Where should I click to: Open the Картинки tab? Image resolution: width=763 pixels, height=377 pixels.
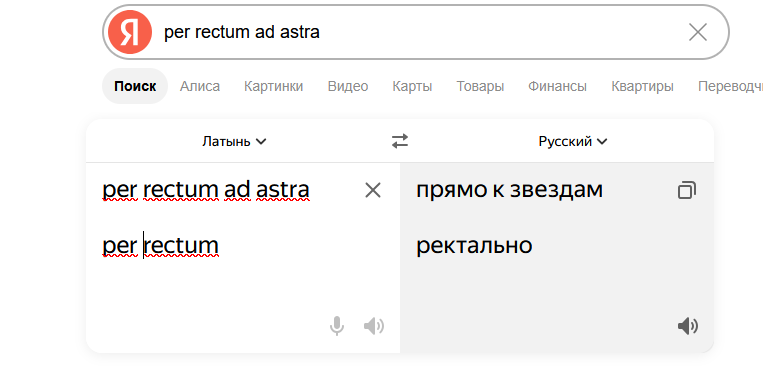(273, 87)
